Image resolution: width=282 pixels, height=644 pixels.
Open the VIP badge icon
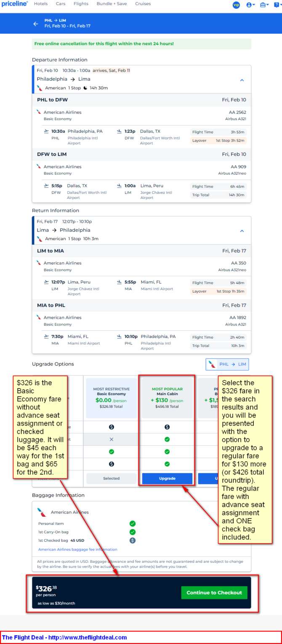pos(236,5)
